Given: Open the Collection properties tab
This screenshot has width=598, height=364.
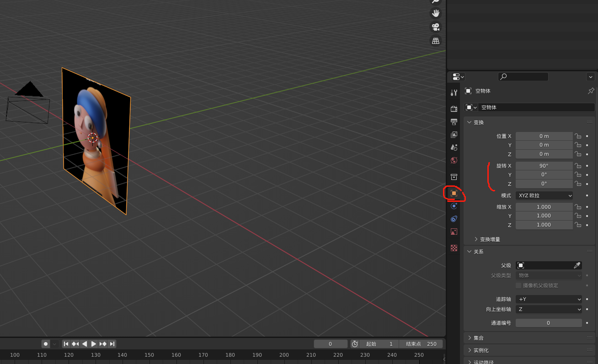Looking at the screenshot, I should (x=454, y=177).
